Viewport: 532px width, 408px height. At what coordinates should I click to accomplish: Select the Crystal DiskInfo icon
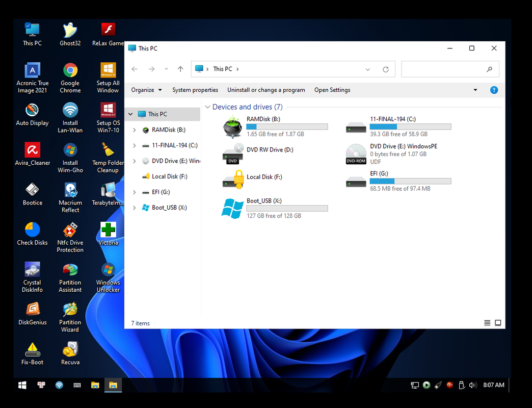[x=32, y=277]
